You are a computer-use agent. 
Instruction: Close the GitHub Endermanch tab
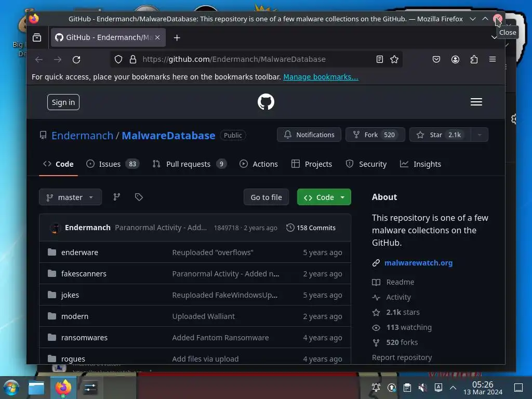pyautogui.click(x=157, y=37)
